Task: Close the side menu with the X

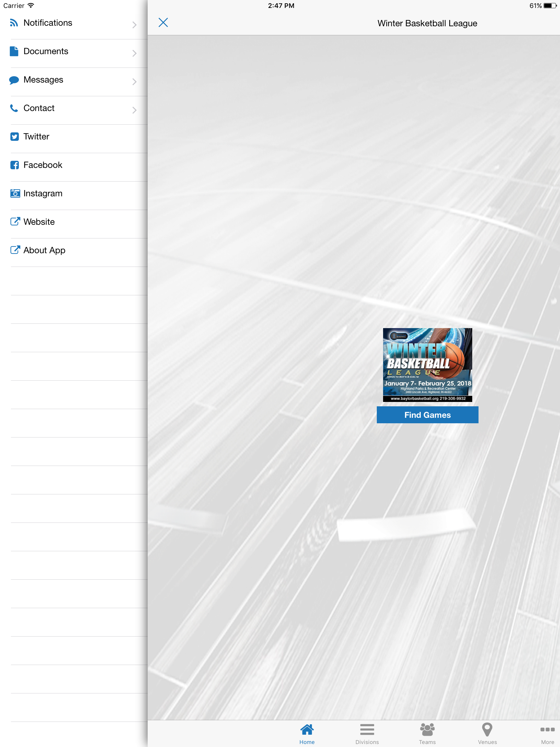Action: pos(163,22)
